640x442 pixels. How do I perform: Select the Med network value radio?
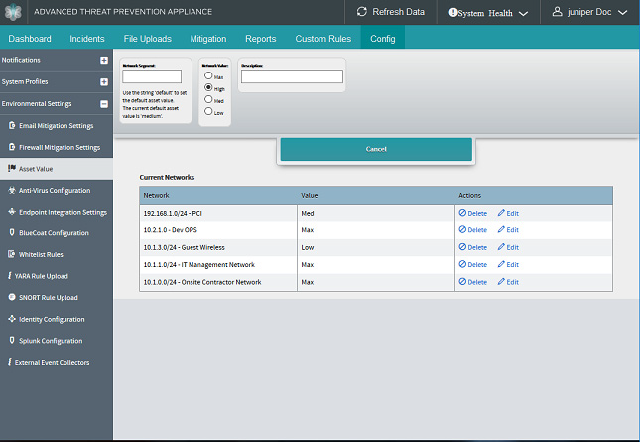(207, 100)
